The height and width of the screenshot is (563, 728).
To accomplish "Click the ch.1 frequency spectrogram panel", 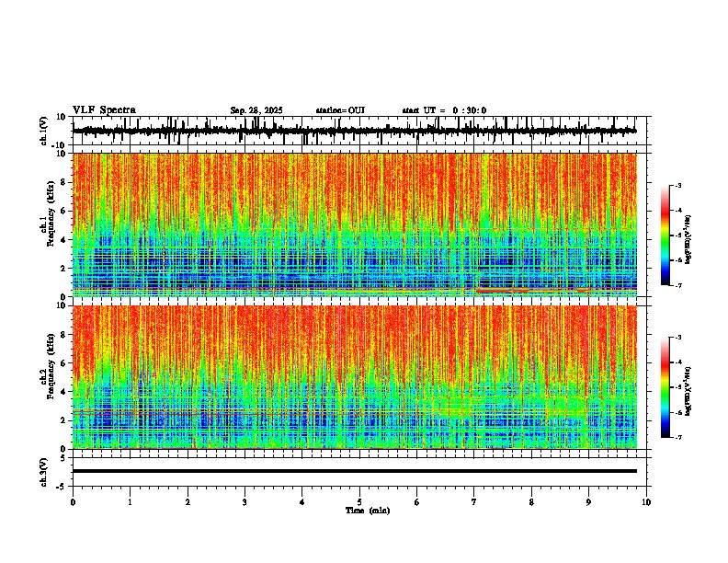I will (x=354, y=224).
